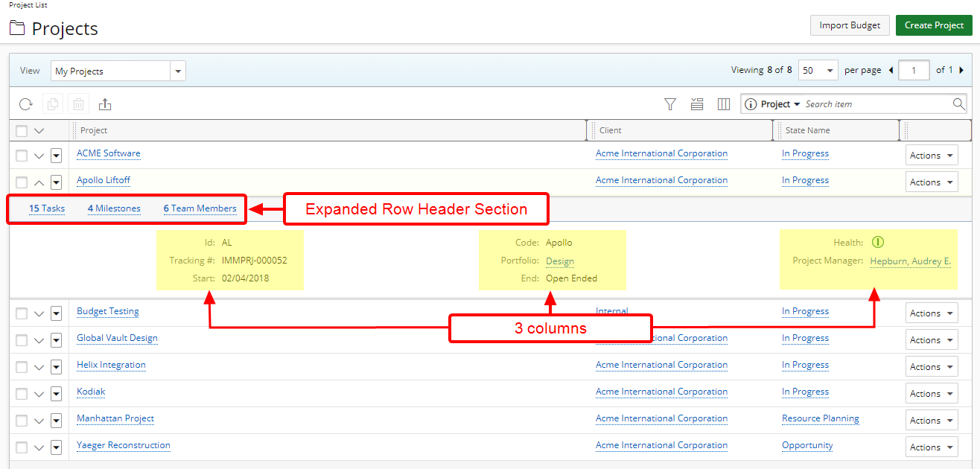
Task: Open the per page count dropdown
Action: [x=818, y=71]
